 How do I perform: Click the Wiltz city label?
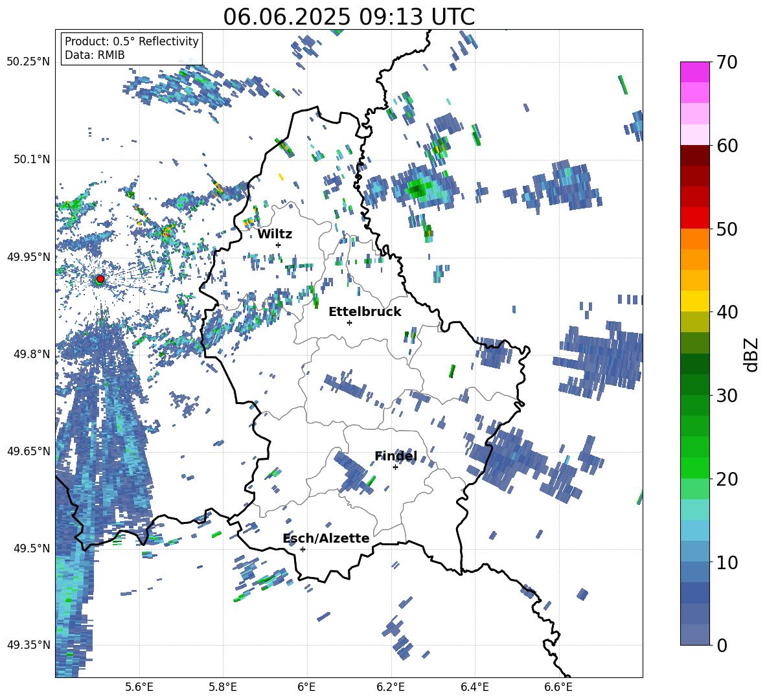pyautogui.click(x=275, y=234)
